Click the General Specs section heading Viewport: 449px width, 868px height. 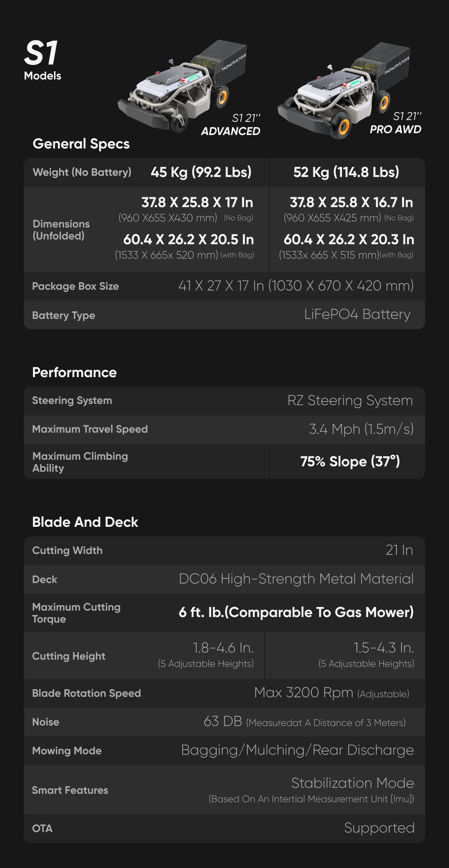(81, 144)
